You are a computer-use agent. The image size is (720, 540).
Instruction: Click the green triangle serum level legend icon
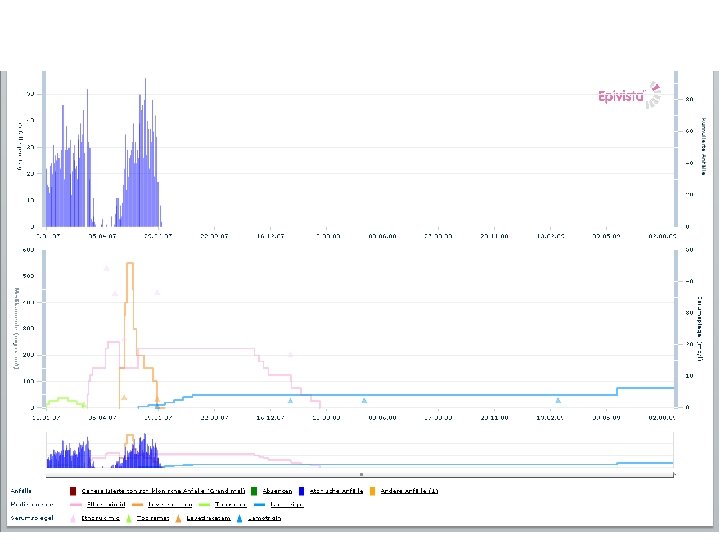(129, 518)
